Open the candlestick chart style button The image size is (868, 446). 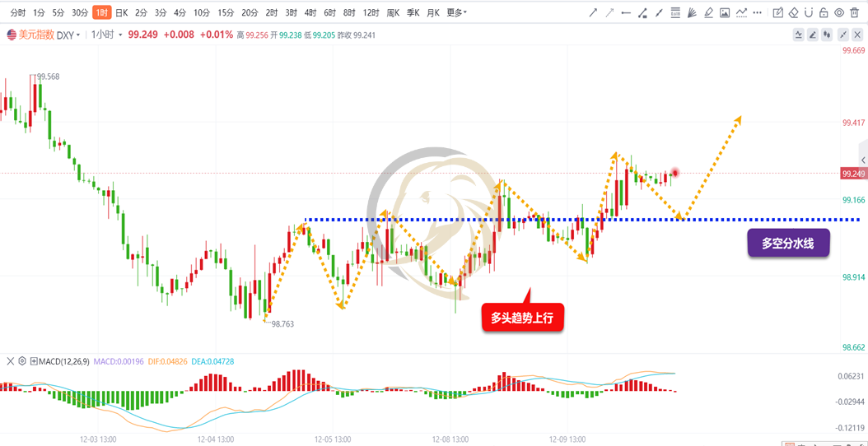(x=827, y=35)
